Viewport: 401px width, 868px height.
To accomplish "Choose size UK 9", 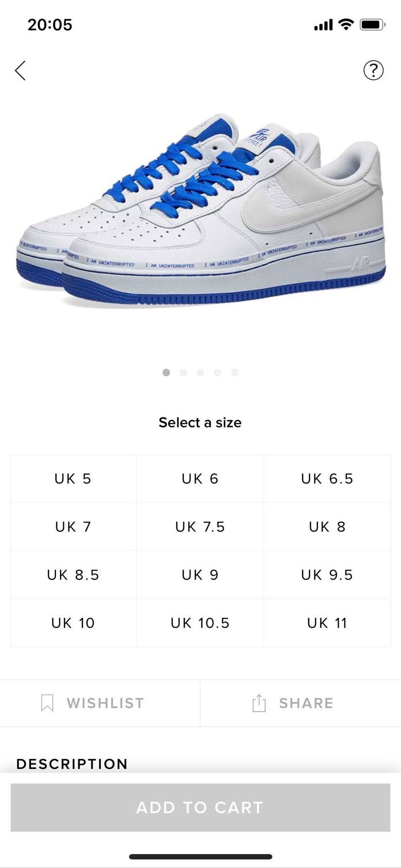I will [200, 575].
